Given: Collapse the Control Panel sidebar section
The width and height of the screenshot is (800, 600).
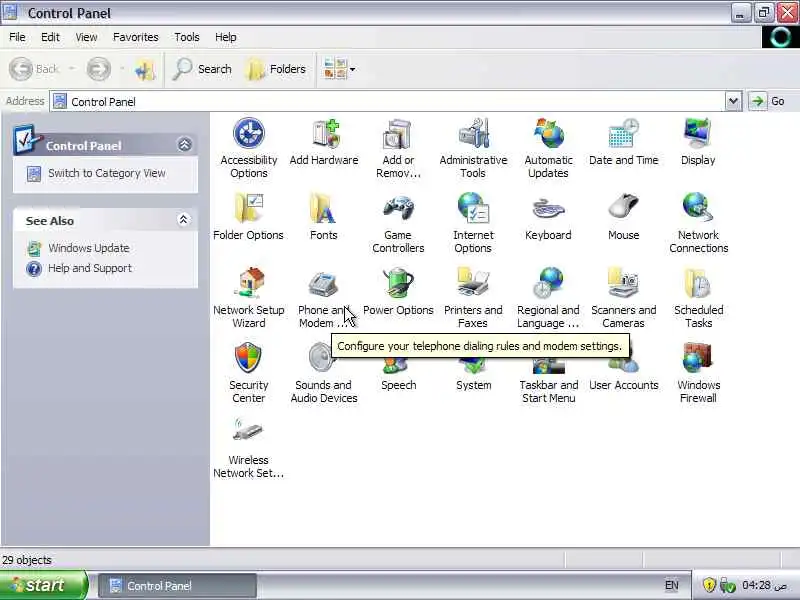Looking at the screenshot, I should [x=184, y=145].
